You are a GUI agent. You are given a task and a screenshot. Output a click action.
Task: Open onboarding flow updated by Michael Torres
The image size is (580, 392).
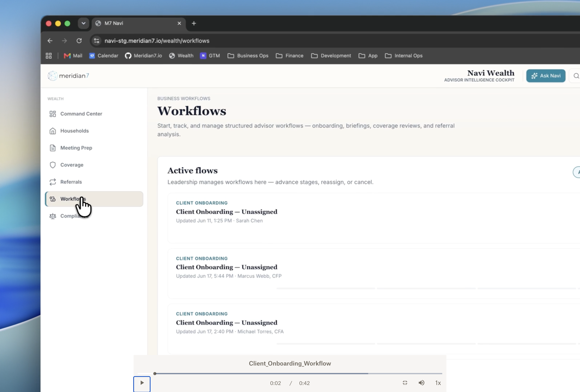(x=374, y=329)
